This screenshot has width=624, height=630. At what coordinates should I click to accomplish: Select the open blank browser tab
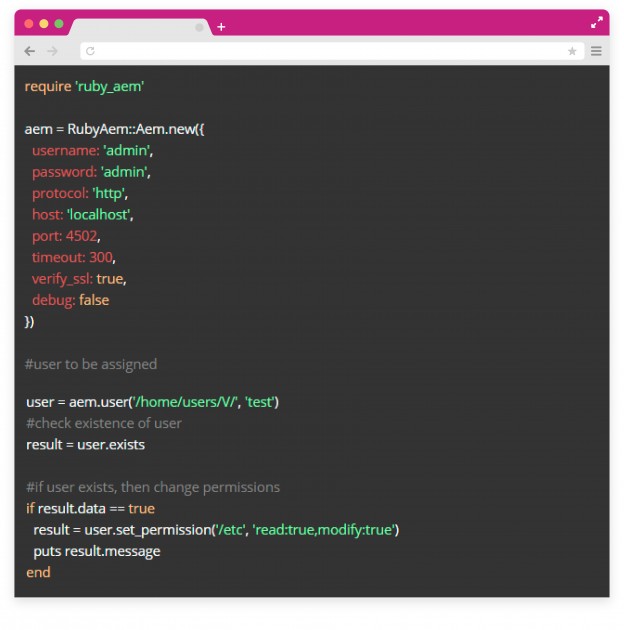click(x=135, y=27)
